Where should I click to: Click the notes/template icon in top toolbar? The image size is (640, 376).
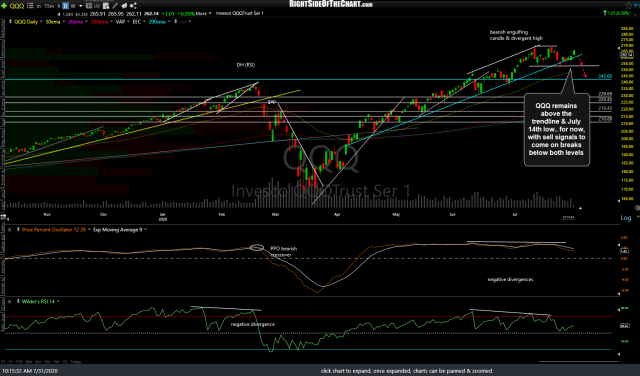click(x=106, y=6)
